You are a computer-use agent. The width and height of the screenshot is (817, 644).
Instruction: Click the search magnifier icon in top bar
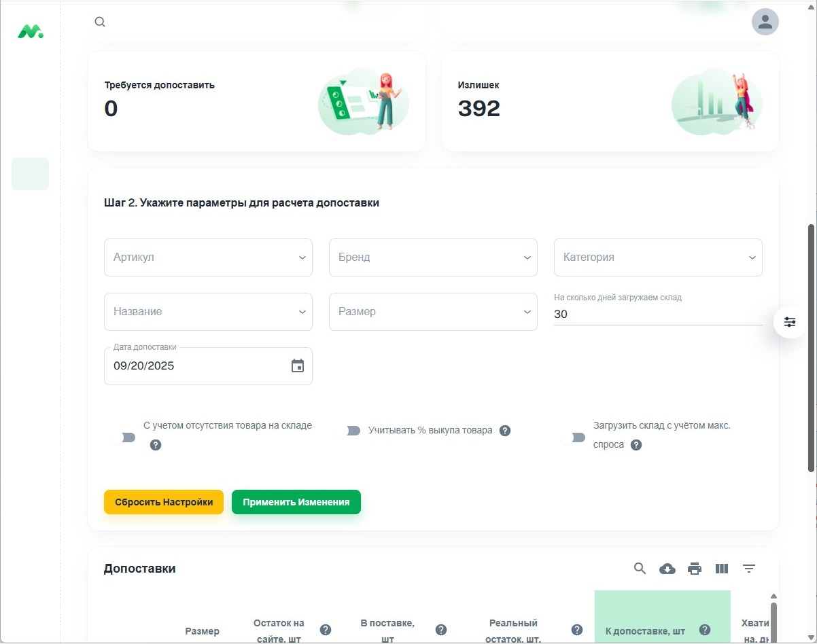100,22
